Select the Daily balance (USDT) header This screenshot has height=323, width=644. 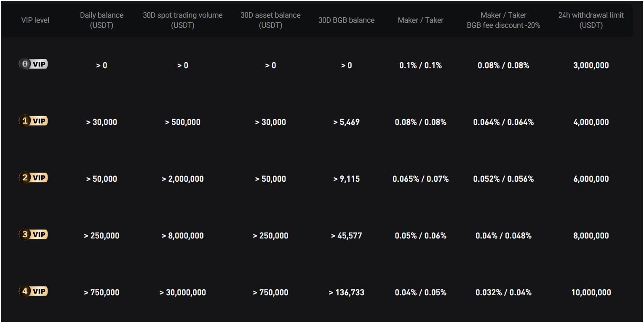point(102,20)
